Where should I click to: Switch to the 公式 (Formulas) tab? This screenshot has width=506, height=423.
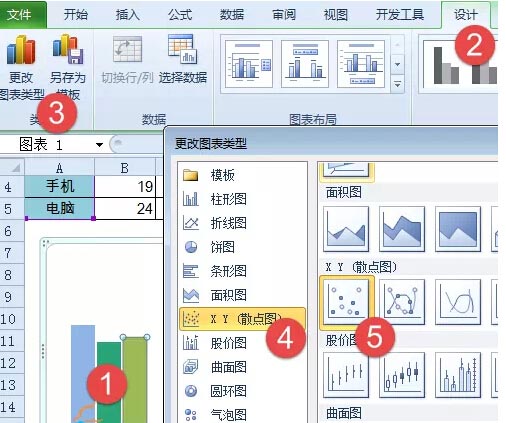[x=180, y=15]
